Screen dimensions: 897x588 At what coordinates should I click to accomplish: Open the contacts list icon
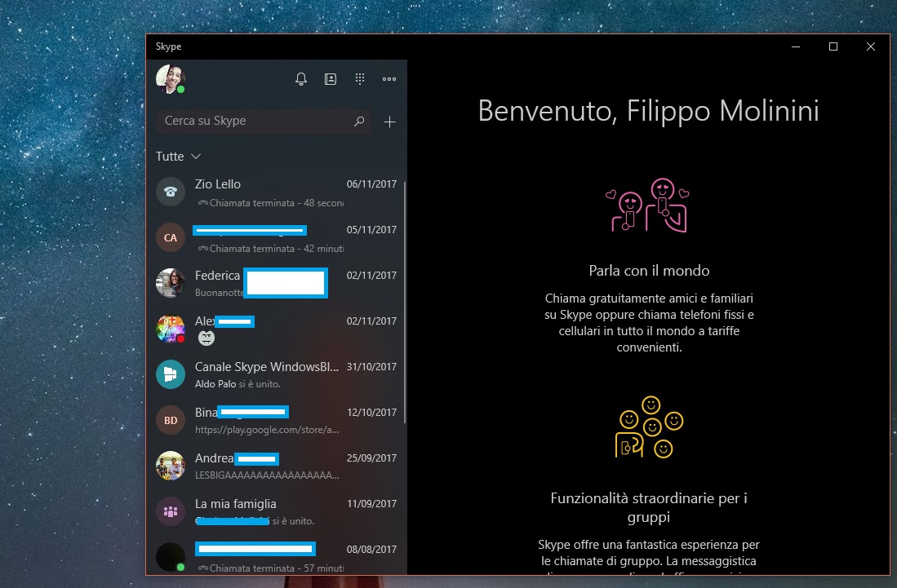coord(330,79)
